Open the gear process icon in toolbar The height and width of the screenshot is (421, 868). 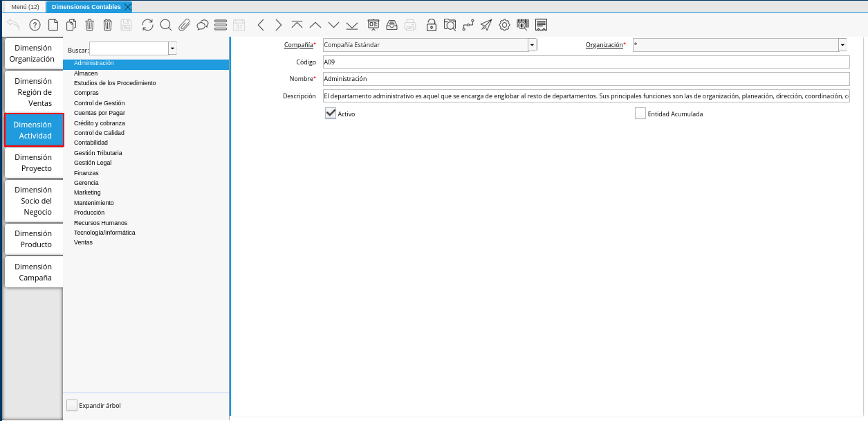coord(504,26)
